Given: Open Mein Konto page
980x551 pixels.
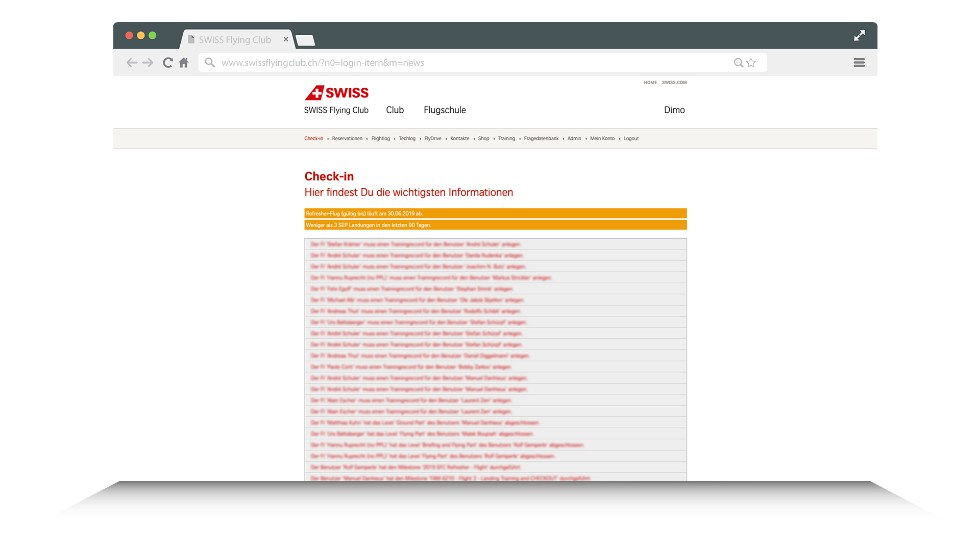Looking at the screenshot, I should point(602,139).
